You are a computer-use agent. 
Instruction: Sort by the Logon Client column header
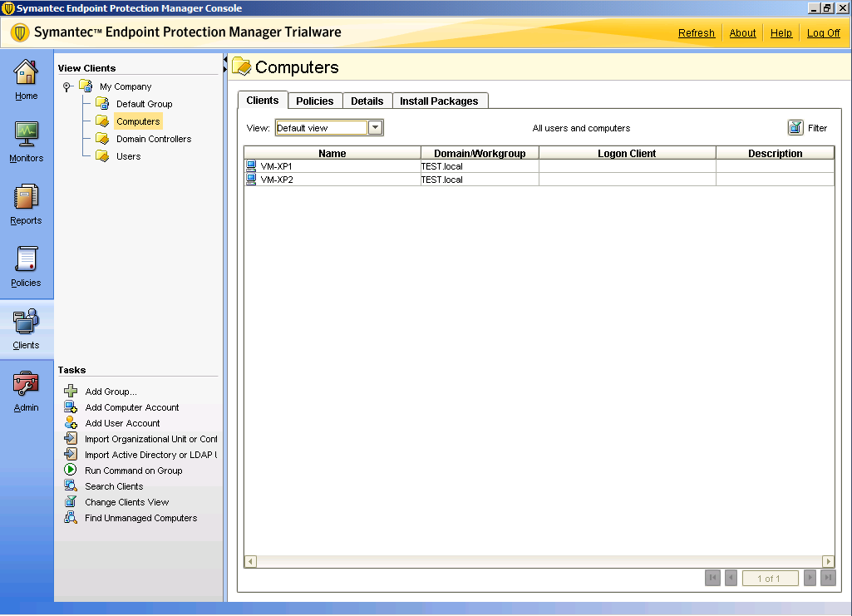(627, 153)
